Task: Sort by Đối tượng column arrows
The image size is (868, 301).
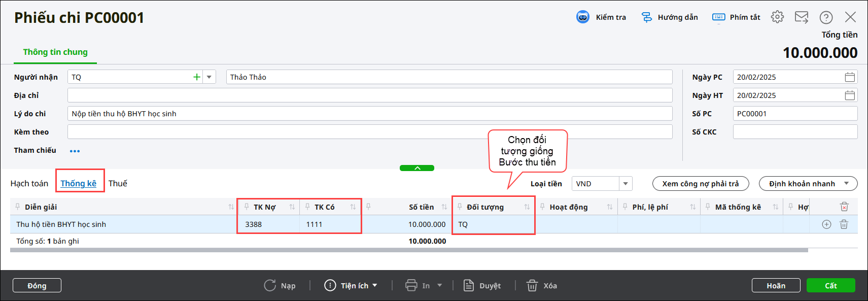Action: click(x=527, y=207)
